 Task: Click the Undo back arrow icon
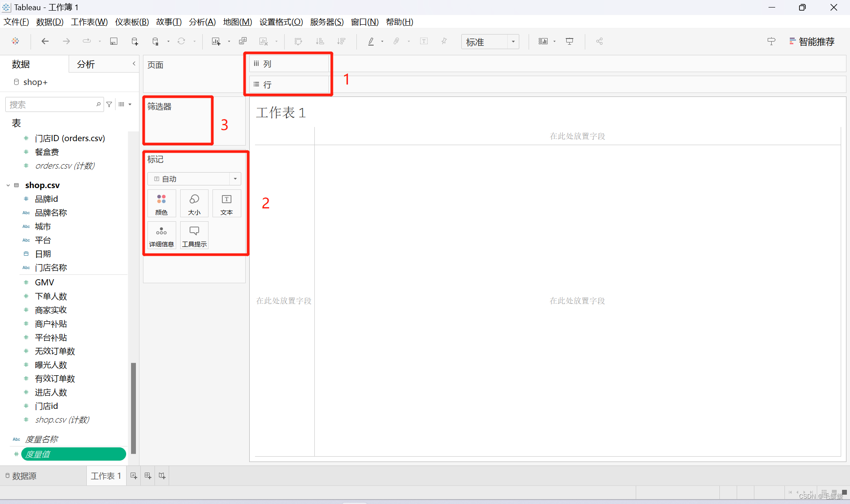(45, 42)
